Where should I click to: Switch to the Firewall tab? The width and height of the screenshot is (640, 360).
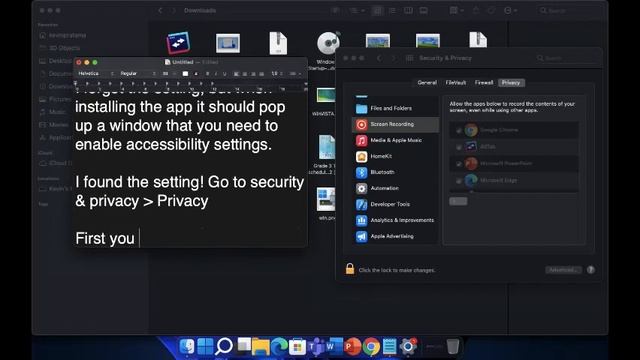(x=484, y=82)
